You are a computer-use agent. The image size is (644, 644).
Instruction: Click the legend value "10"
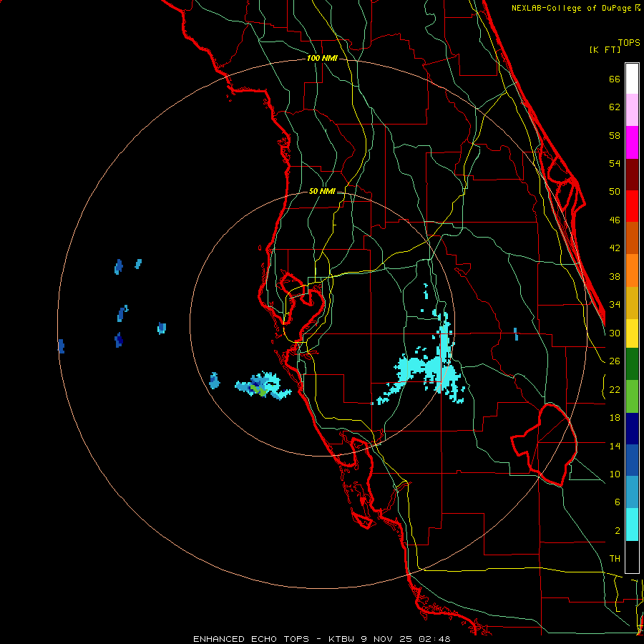(615, 474)
